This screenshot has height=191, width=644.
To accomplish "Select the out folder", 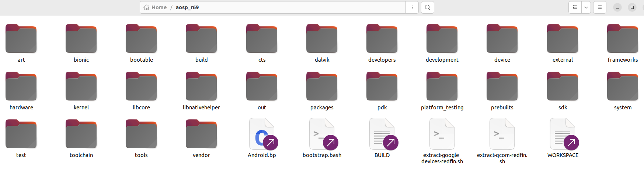I will pos(262,87).
